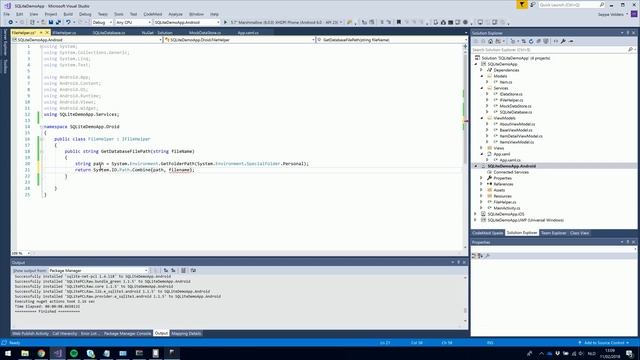
Task: Open the SQLiteDemoApp.Android startup project dropdown
Action: pyautogui.click(x=187, y=22)
